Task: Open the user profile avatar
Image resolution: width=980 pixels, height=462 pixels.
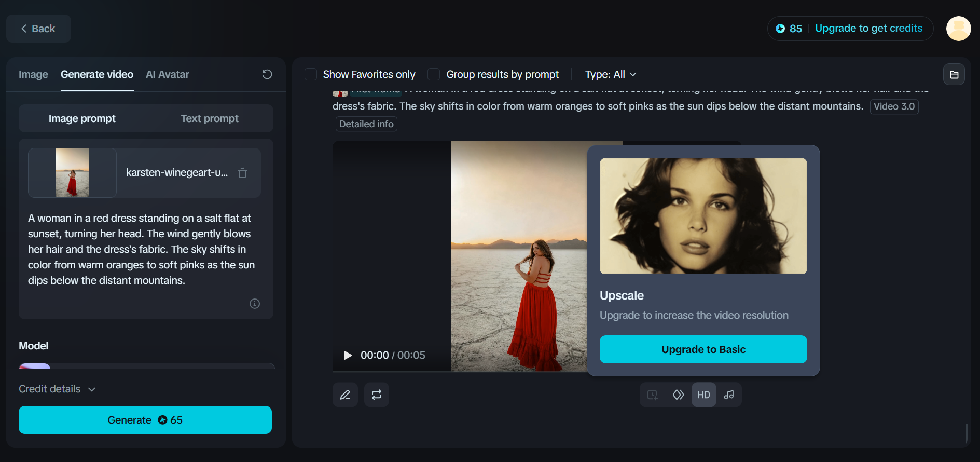Action: [958, 29]
